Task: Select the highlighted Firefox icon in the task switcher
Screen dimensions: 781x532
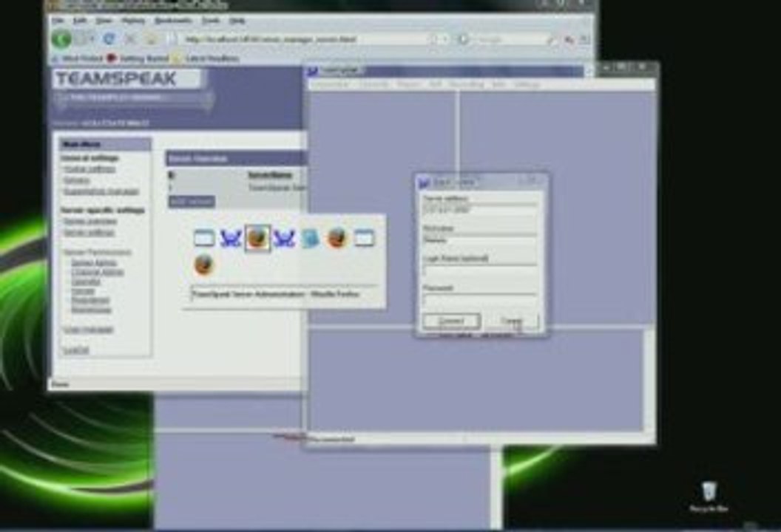Action: click(x=257, y=238)
